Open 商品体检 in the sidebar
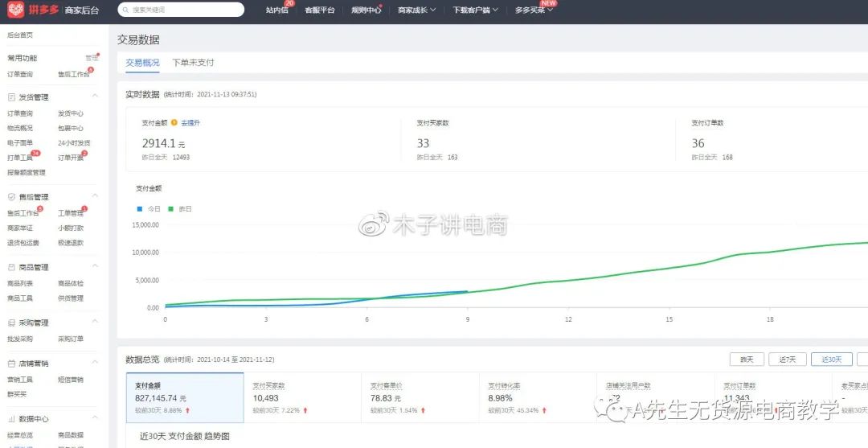The image size is (868, 448). pyautogui.click(x=71, y=284)
